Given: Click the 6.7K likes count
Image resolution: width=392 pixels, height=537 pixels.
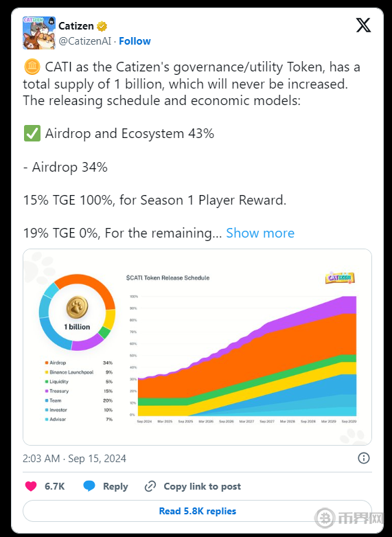Looking at the screenshot, I should click(55, 486).
